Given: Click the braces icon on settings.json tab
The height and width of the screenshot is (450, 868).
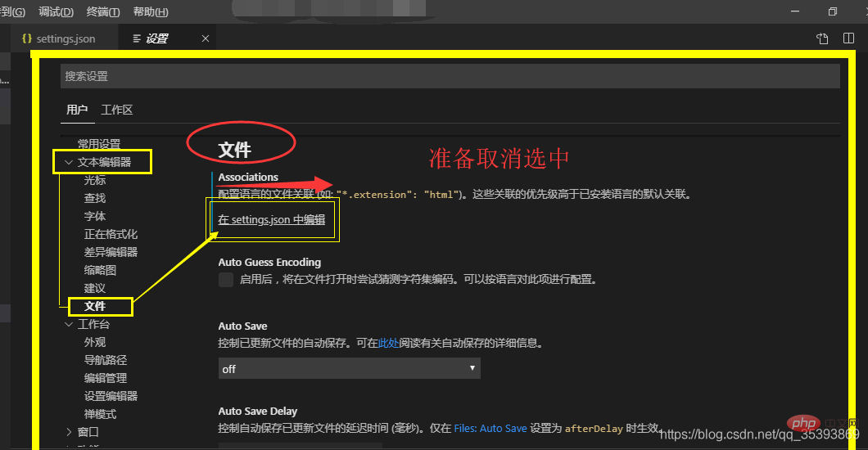Looking at the screenshot, I should (27, 38).
